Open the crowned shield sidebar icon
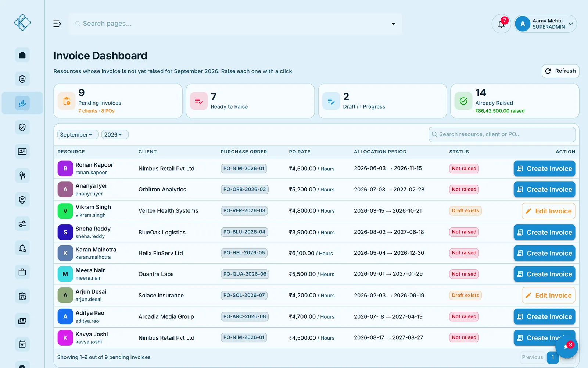Image resolution: width=588 pixels, height=368 pixels. click(22, 79)
